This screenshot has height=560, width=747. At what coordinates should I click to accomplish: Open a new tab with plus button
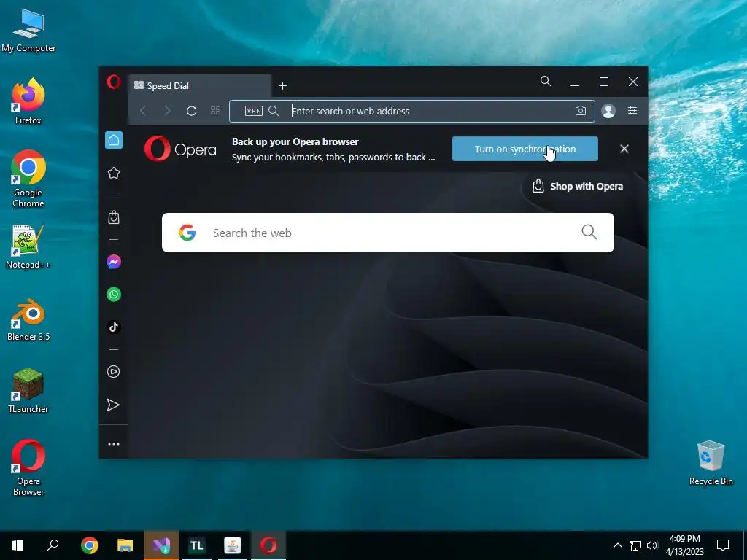click(x=282, y=86)
